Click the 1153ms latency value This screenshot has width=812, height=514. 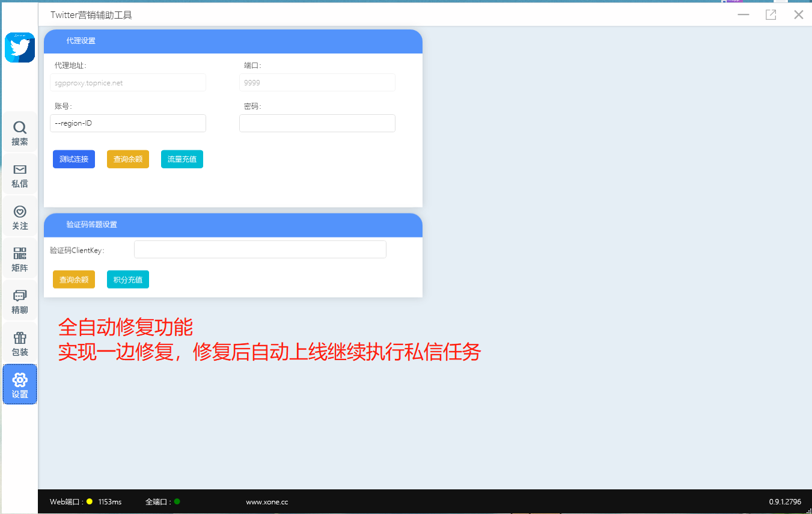[x=110, y=501]
